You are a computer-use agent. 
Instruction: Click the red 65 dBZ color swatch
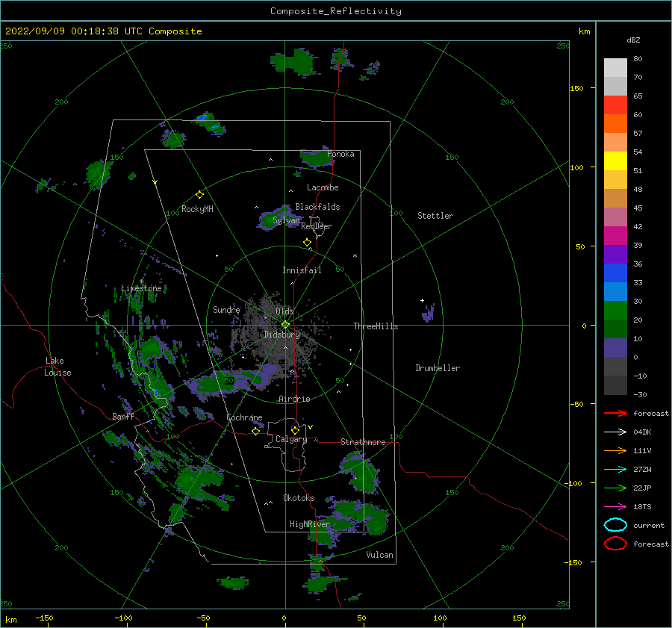tap(615, 105)
